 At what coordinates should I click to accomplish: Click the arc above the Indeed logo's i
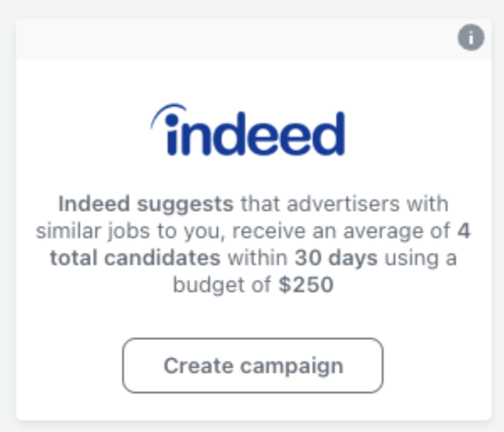[167, 115]
